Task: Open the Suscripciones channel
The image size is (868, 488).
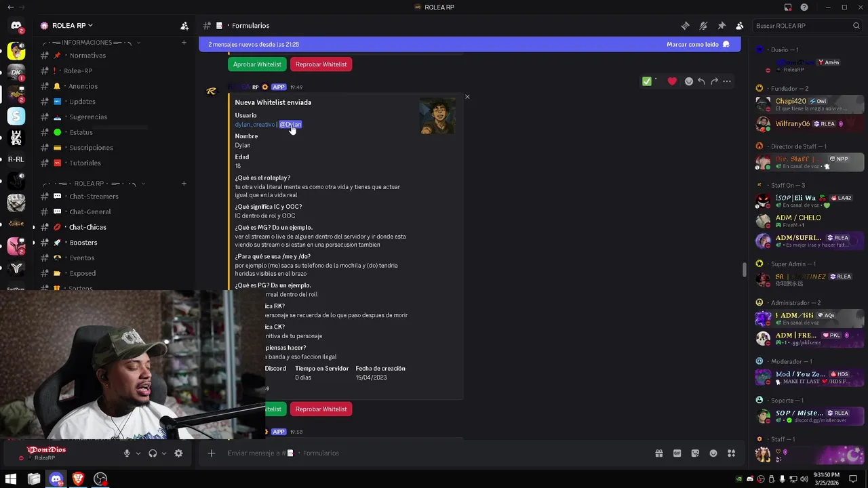Action: coord(91,148)
